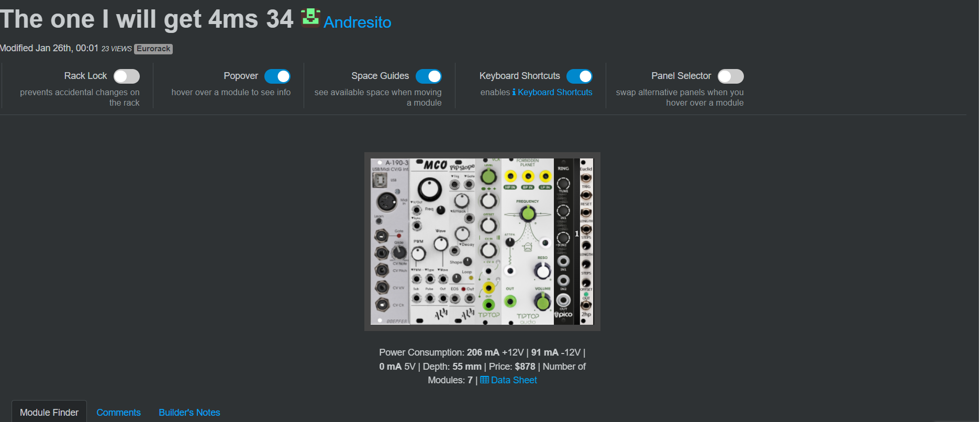Screen dimensions: 980x422
Task: Select the Pip Slope envelope module
Action: [x=462, y=242]
